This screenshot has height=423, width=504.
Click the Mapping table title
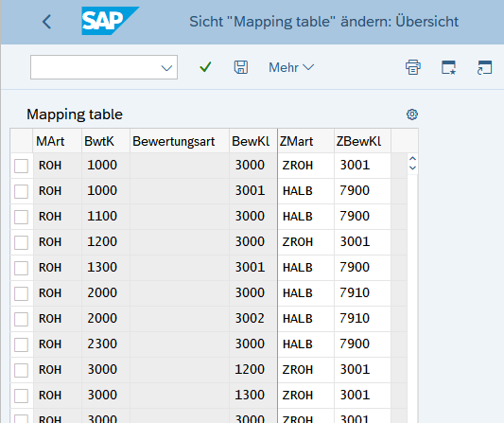point(75,115)
